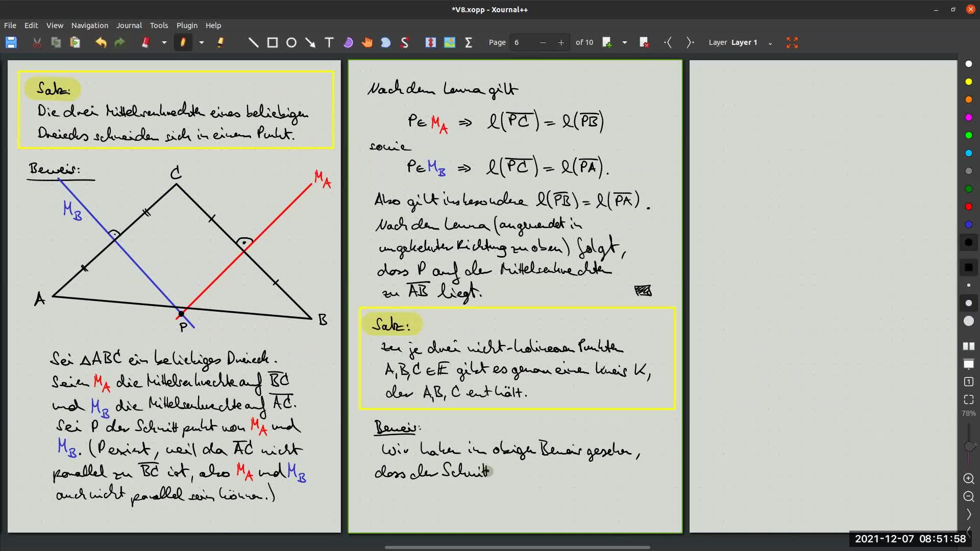Increment the page number with plus
This screenshot has width=980, height=551.
click(x=561, y=42)
